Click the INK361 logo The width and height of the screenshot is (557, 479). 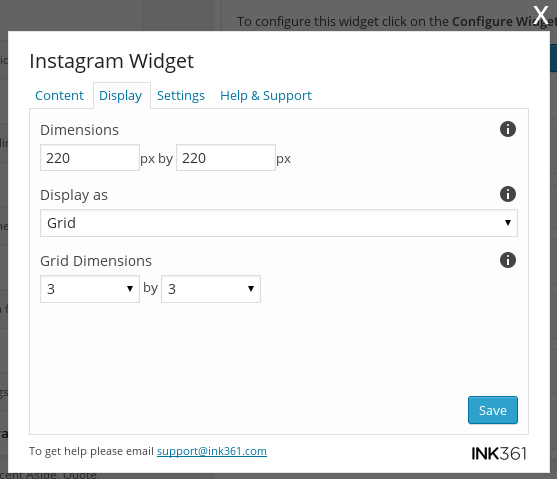[499, 453]
